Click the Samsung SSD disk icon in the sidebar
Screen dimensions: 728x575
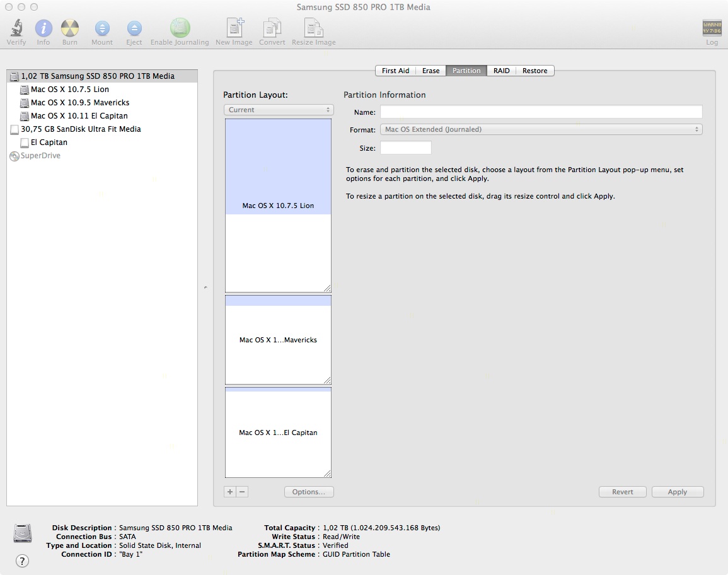click(14, 76)
